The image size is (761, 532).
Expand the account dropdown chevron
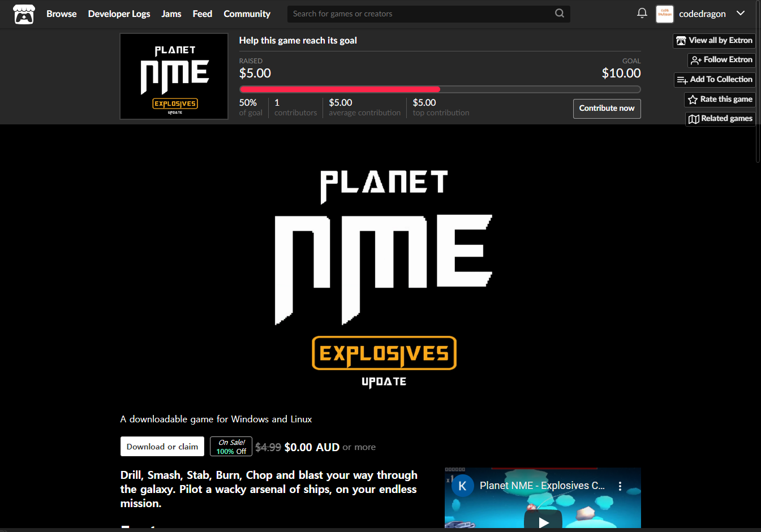click(x=741, y=13)
